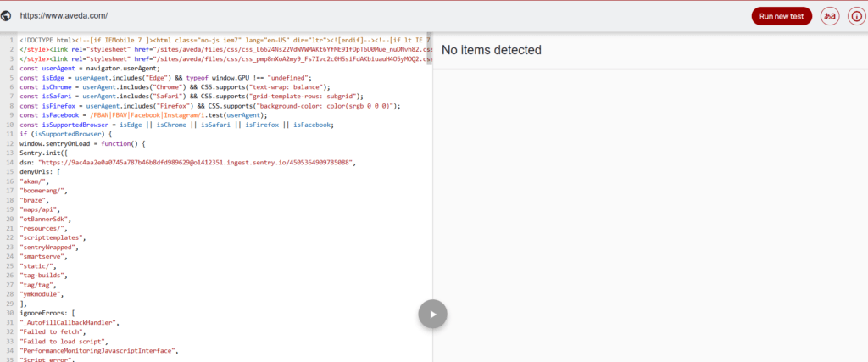Click the 'ignoreErrors: [' line
Viewport: 868px width, 362px height.
(47, 313)
